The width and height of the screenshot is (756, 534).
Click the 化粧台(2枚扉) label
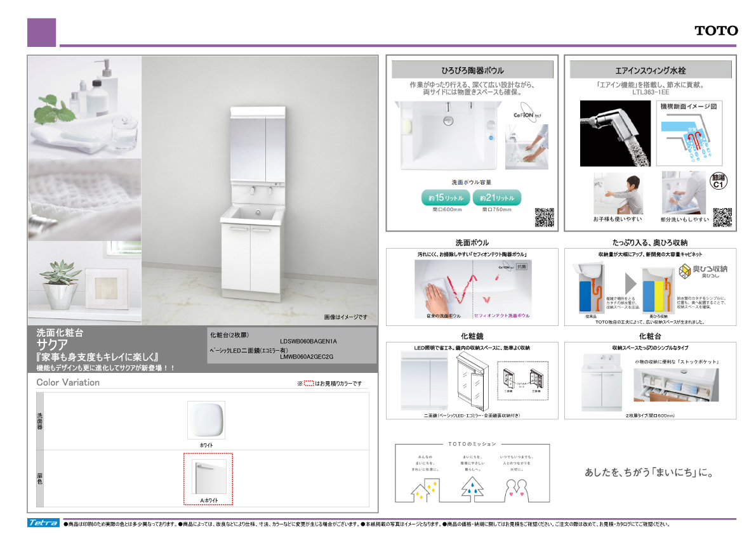click(230, 335)
